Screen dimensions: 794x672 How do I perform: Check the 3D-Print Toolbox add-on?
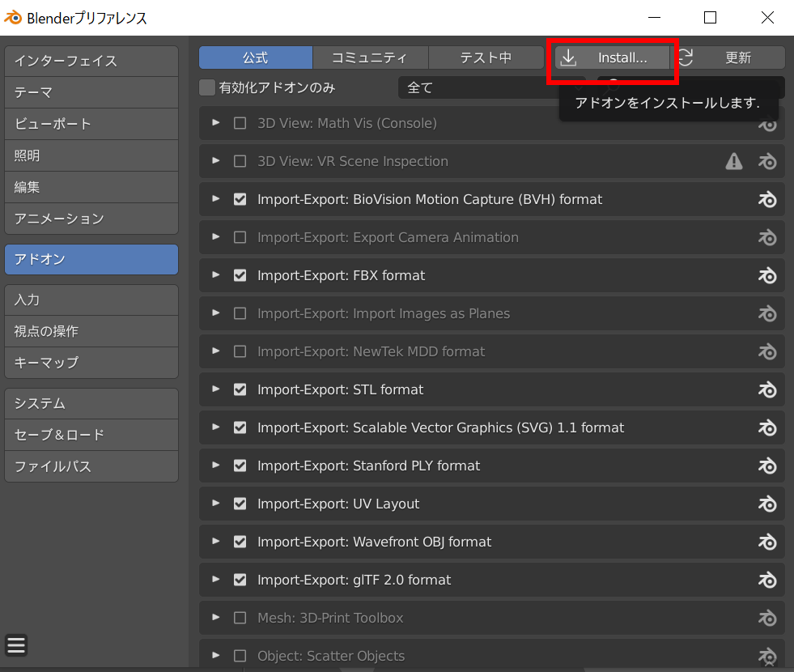click(x=240, y=618)
